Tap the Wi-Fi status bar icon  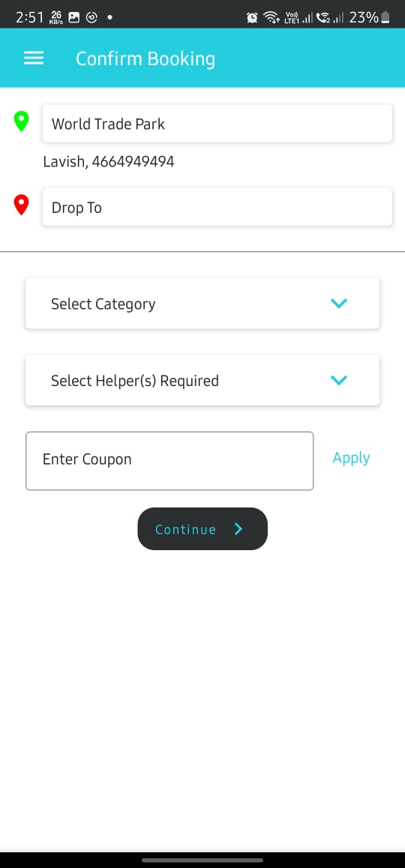(x=271, y=18)
